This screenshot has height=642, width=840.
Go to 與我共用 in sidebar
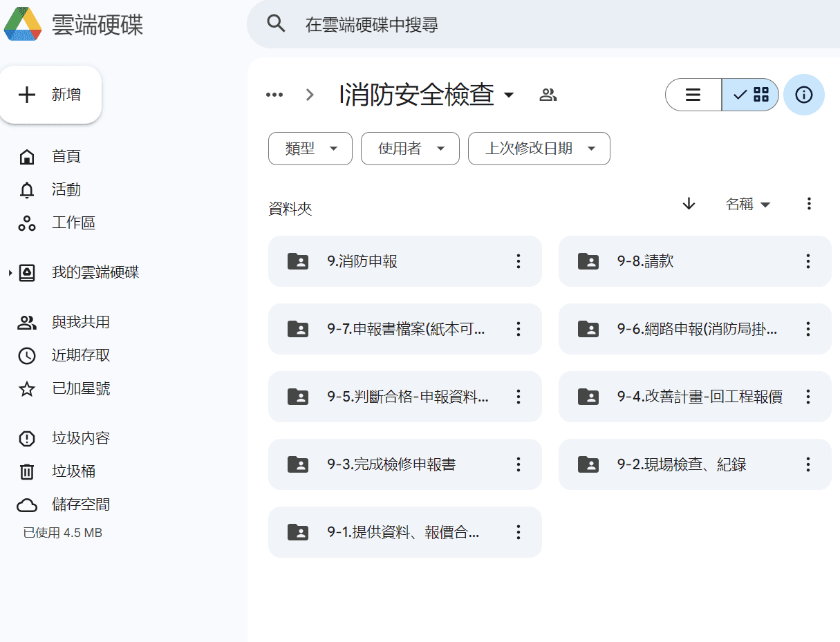pos(80,322)
